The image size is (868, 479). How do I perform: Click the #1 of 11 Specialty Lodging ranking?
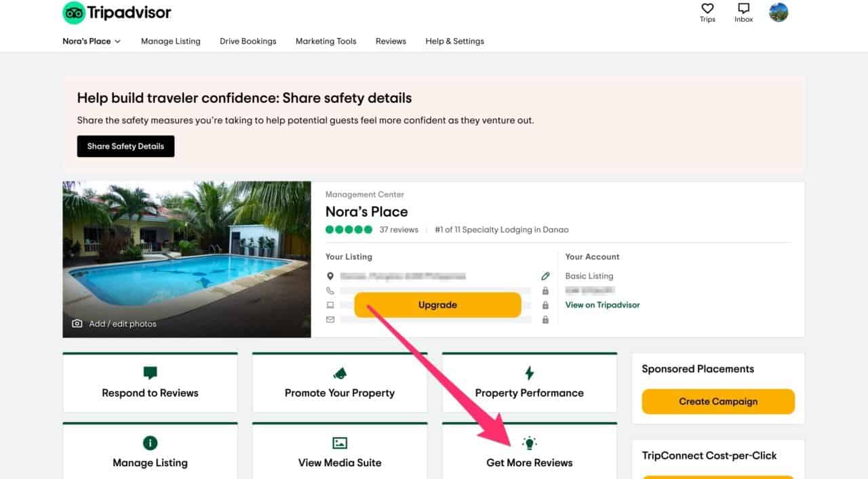tap(502, 230)
